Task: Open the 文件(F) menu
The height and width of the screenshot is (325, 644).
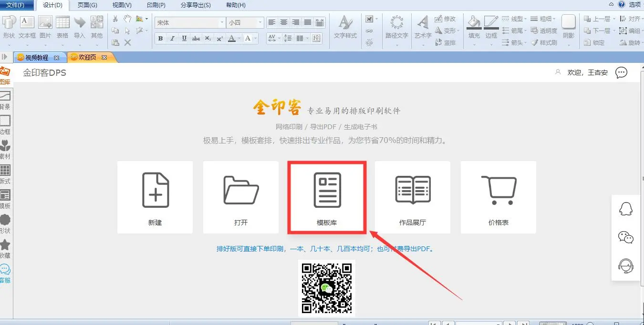Action: 16,5
